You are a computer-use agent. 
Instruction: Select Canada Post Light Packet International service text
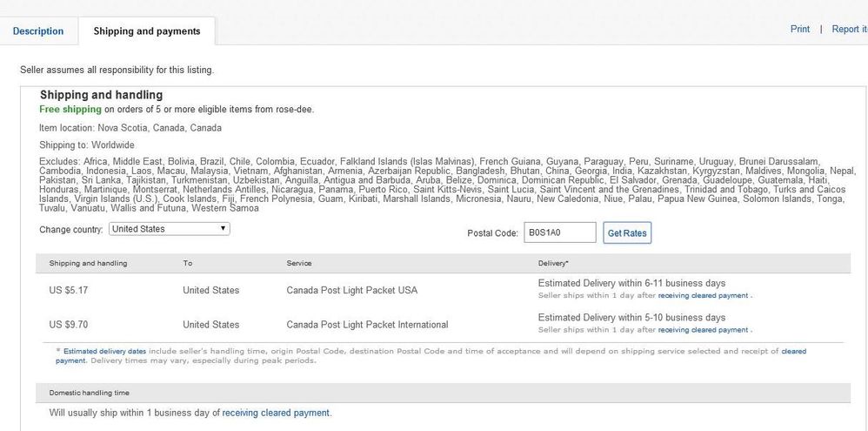pyautogui.click(x=367, y=325)
